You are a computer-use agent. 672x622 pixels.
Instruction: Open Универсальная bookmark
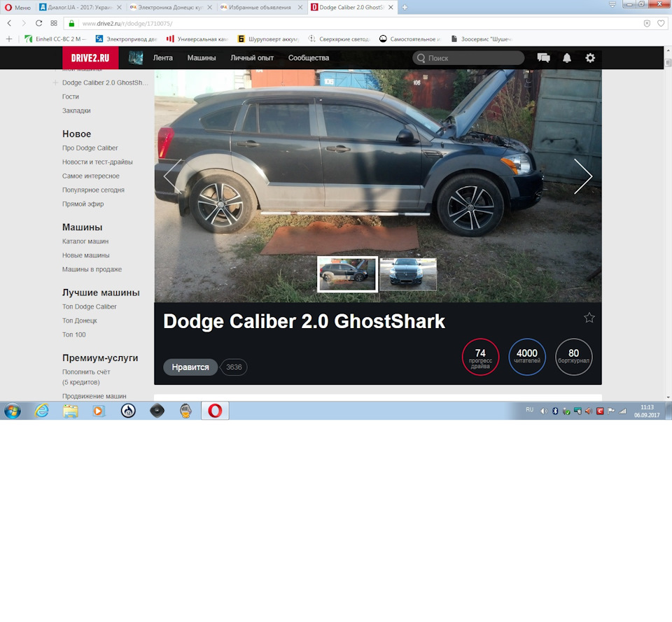(x=197, y=39)
